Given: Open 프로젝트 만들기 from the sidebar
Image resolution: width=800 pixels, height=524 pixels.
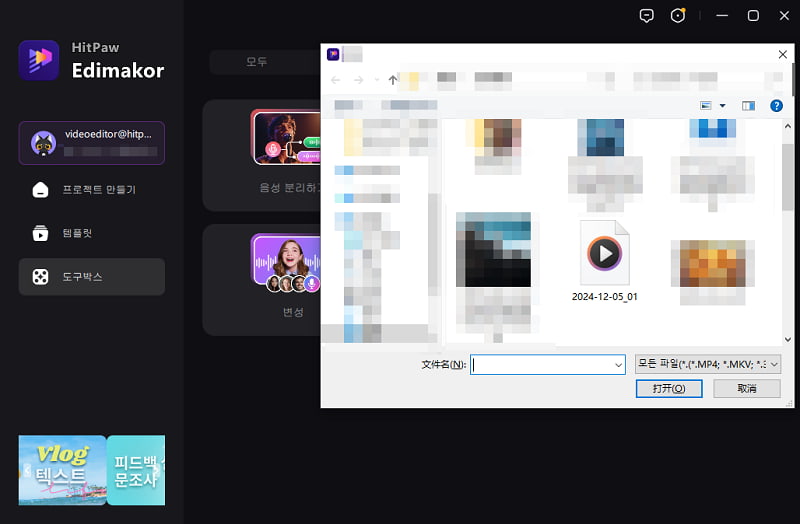Looking at the screenshot, I should [91, 190].
